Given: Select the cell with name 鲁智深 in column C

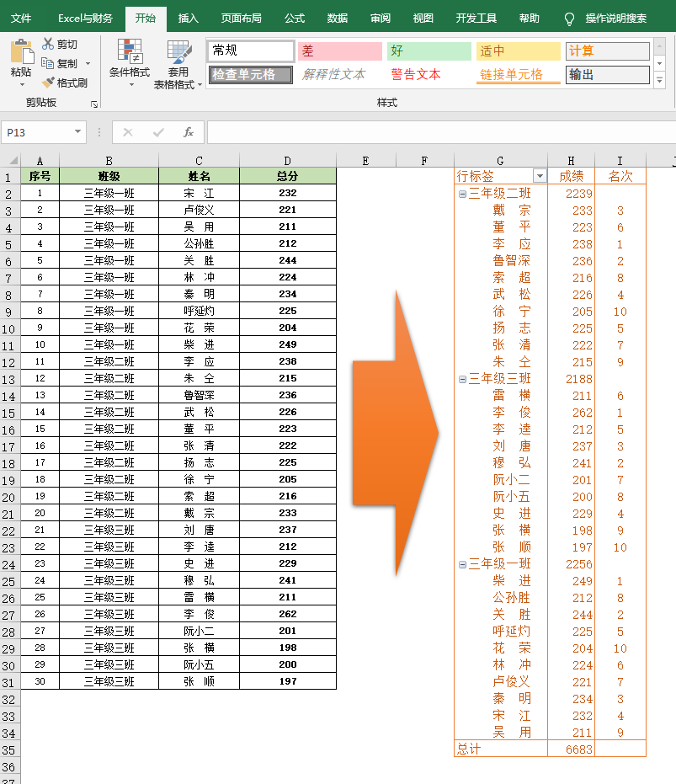Looking at the screenshot, I should 199,396.
